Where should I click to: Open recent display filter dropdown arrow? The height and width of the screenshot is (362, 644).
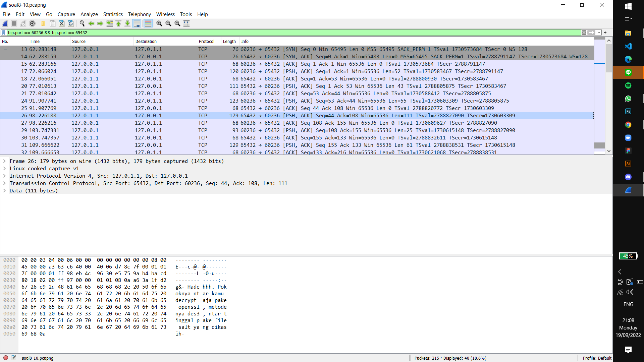(x=599, y=33)
